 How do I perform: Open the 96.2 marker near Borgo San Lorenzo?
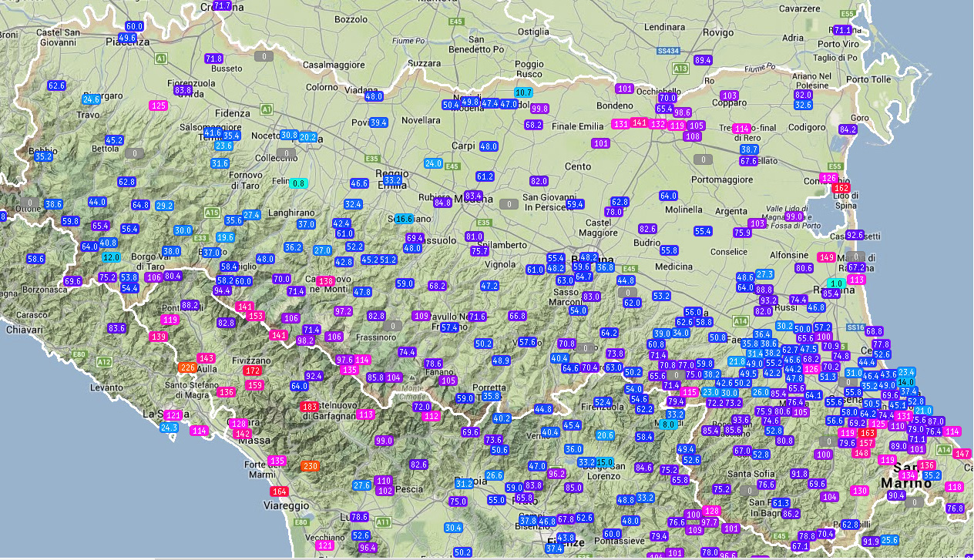coord(557,473)
